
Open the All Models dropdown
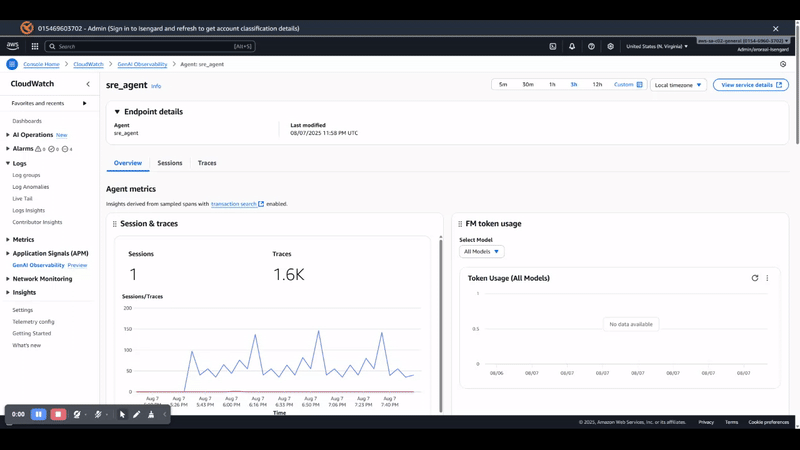[482, 252]
